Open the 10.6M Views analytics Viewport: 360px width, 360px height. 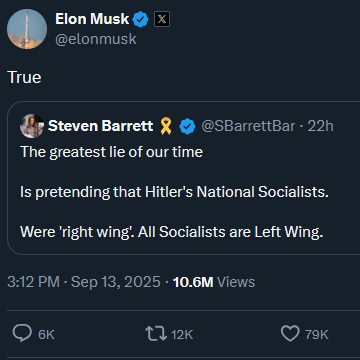coord(214,282)
